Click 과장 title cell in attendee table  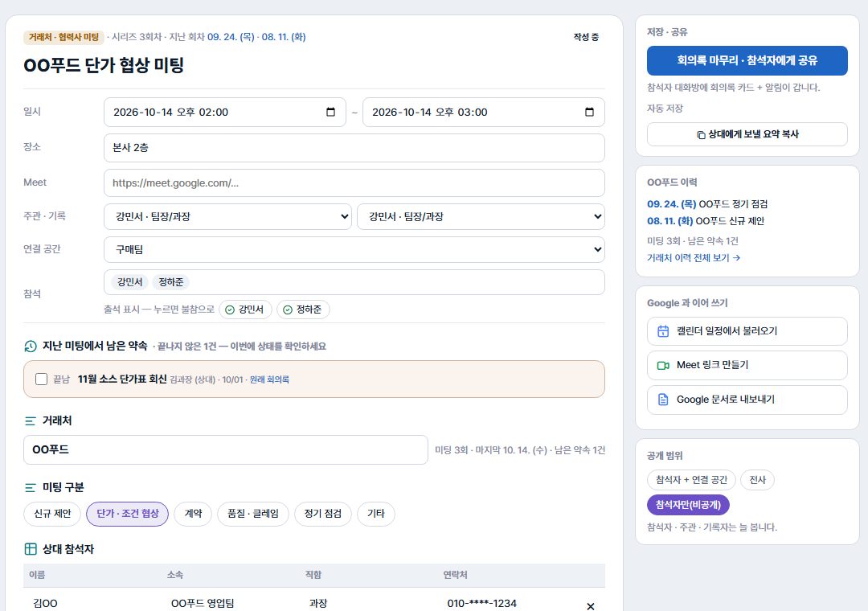coord(318,603)
